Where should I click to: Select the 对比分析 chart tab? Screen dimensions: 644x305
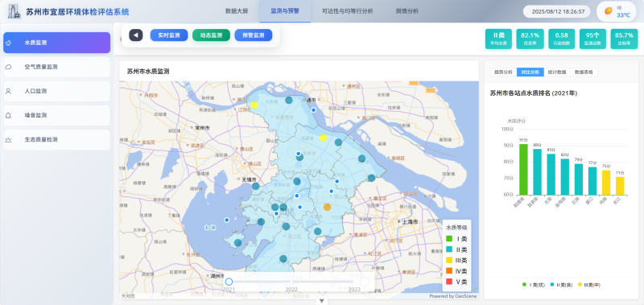click(530, 72)
